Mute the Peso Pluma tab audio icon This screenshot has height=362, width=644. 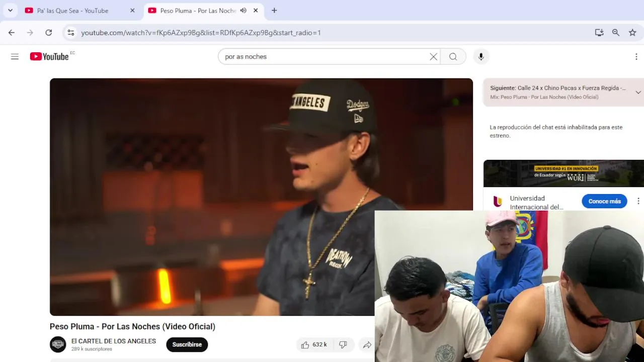pyautogui.click(x=244, y=11)
